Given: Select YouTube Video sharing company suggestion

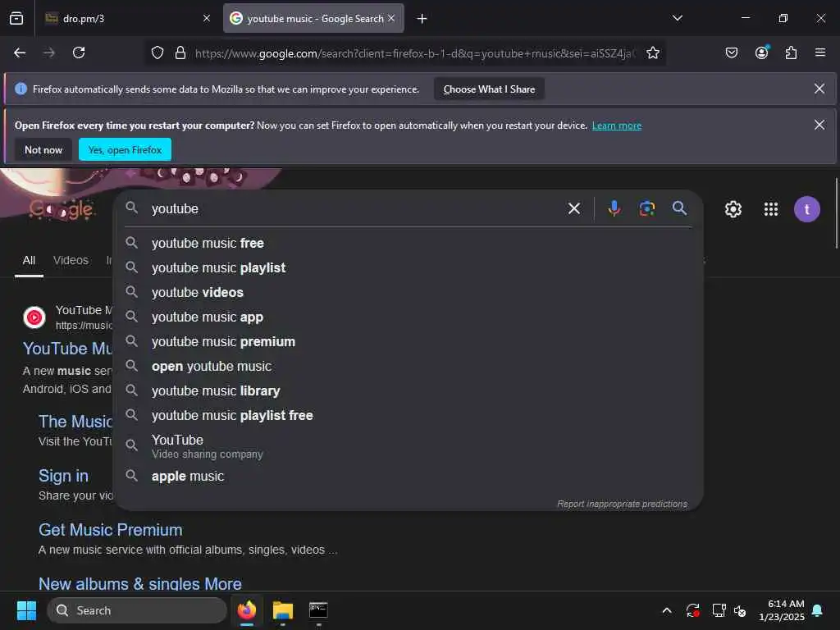Looking at the screenshot, I should (407, 446).
